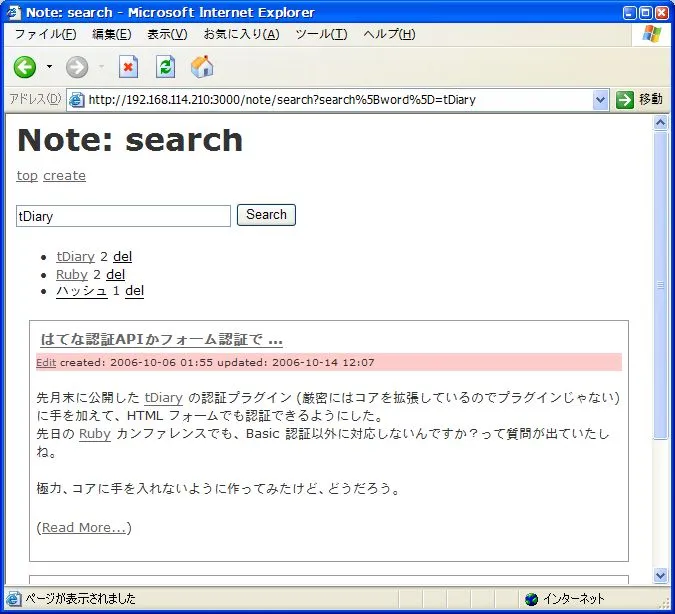Open the お気に入り(A) menu
The height and width of the screenshot is (614, 675).
point(242,34)
